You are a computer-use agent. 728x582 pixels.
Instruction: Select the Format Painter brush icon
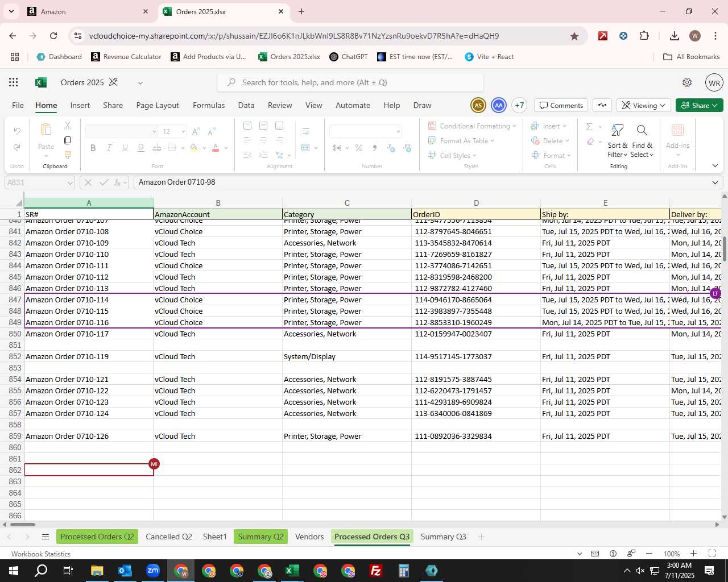click(x=68, y=155)
